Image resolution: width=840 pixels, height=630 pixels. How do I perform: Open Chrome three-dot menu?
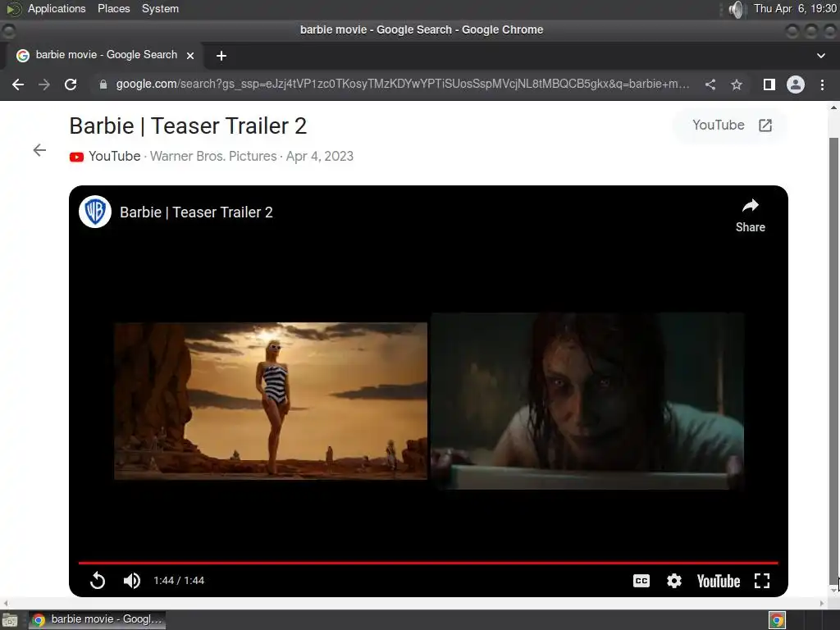point(822,84)
